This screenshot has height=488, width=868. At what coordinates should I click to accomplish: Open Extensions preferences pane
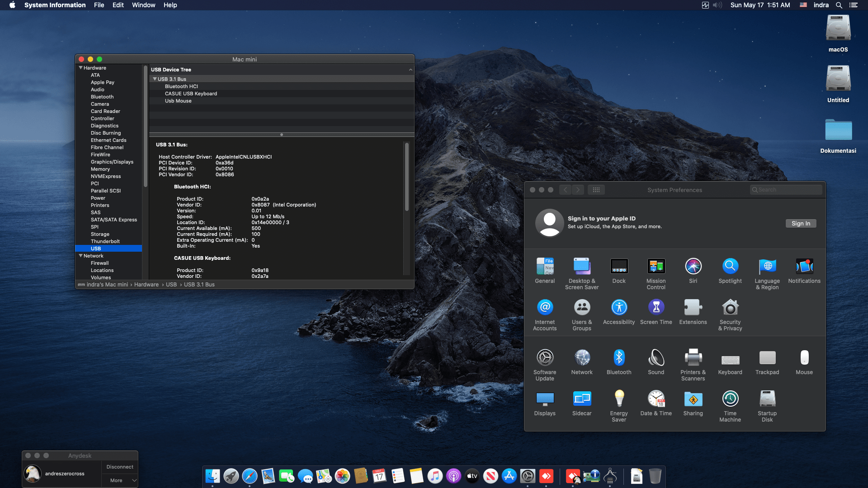point(693,311)
